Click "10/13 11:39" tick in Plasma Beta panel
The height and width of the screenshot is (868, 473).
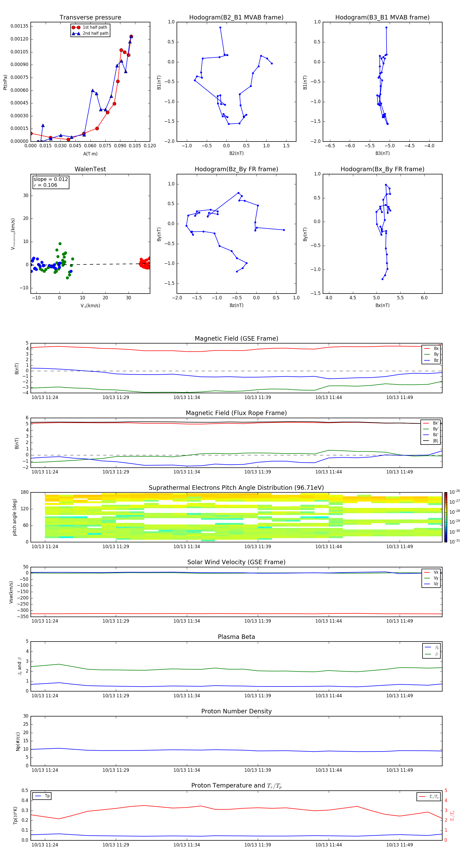[258, 695]
